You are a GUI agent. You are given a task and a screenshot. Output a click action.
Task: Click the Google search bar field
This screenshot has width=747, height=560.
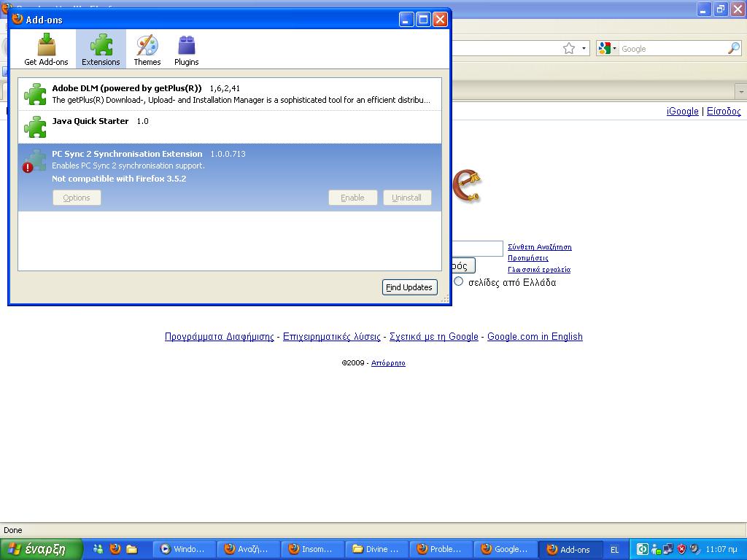pyautogui.click(x=673, y=49)
